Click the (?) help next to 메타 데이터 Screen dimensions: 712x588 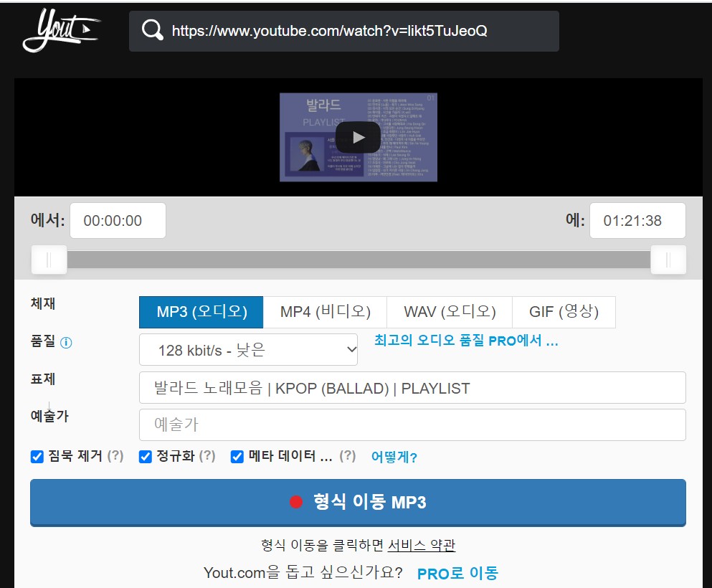pos(347,455)
